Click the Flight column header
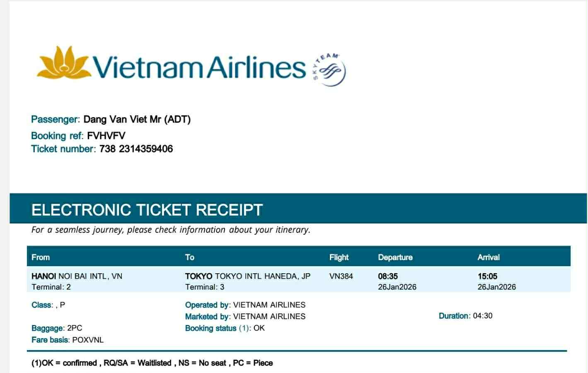 (339, 257)
